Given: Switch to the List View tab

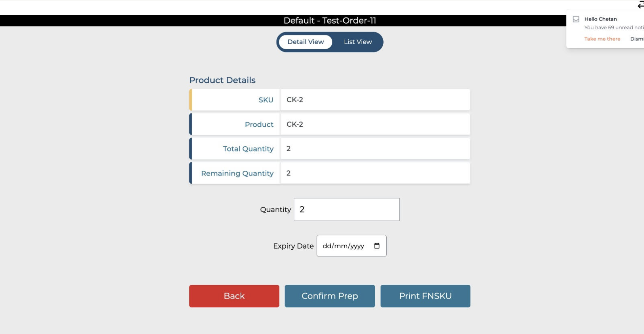Looking at the screenshot, I should (358, 42).
